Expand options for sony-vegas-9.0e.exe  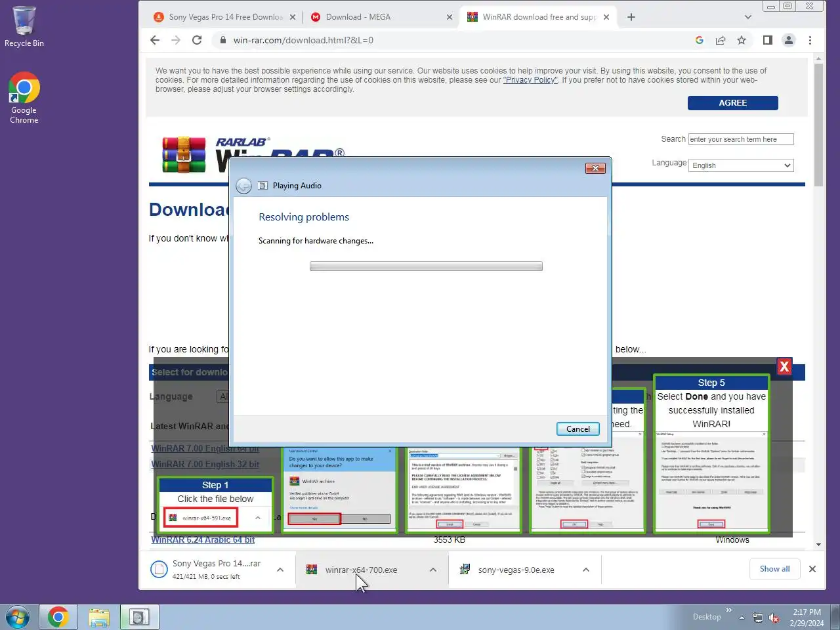pyautogui.click(x=586, y=570)
